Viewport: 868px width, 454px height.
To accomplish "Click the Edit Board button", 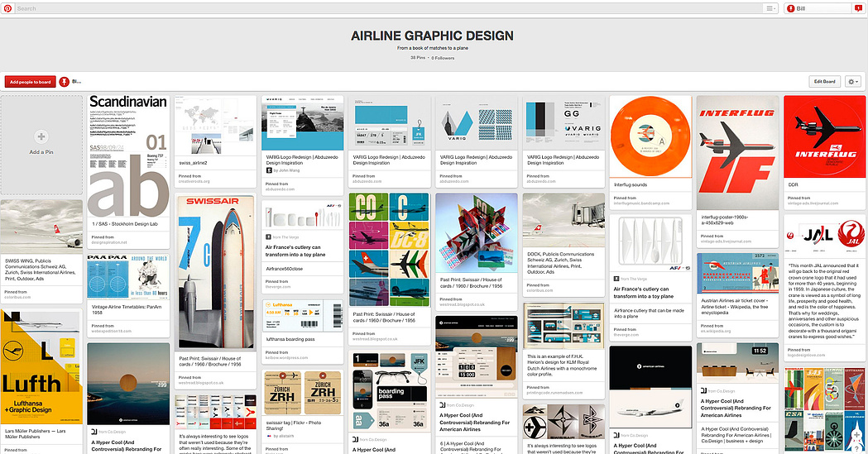I will click(x=824, y=81).
